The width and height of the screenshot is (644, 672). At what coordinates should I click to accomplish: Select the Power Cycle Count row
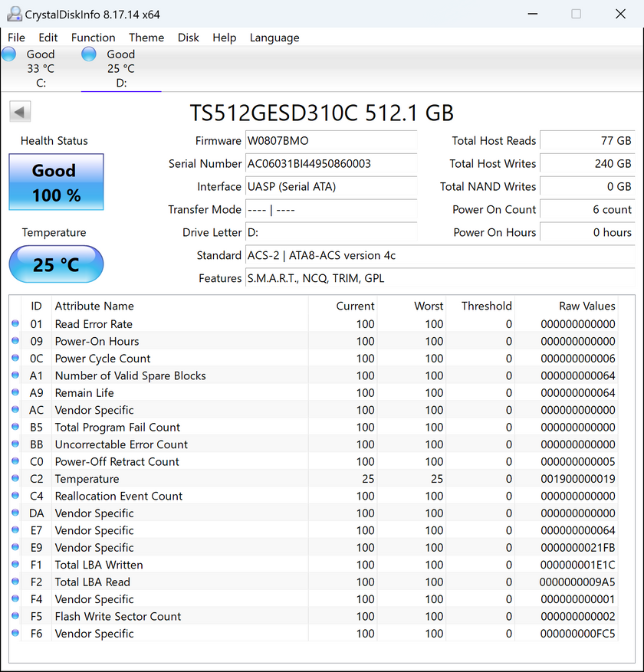pos(103,359)
